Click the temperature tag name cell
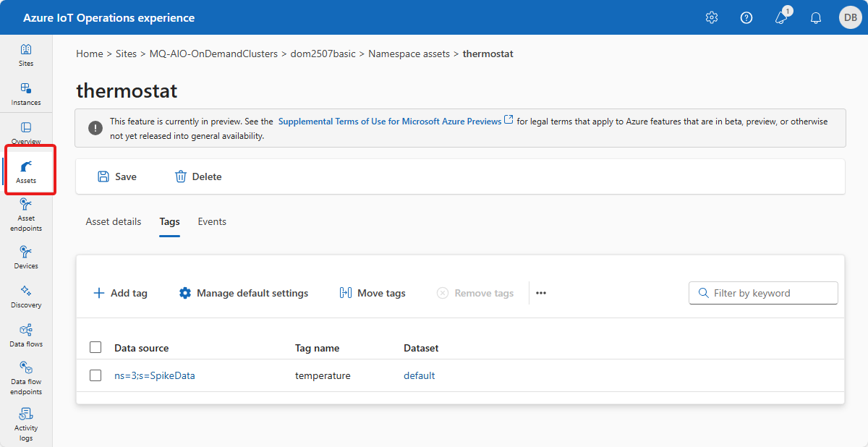 coord(323,375)
